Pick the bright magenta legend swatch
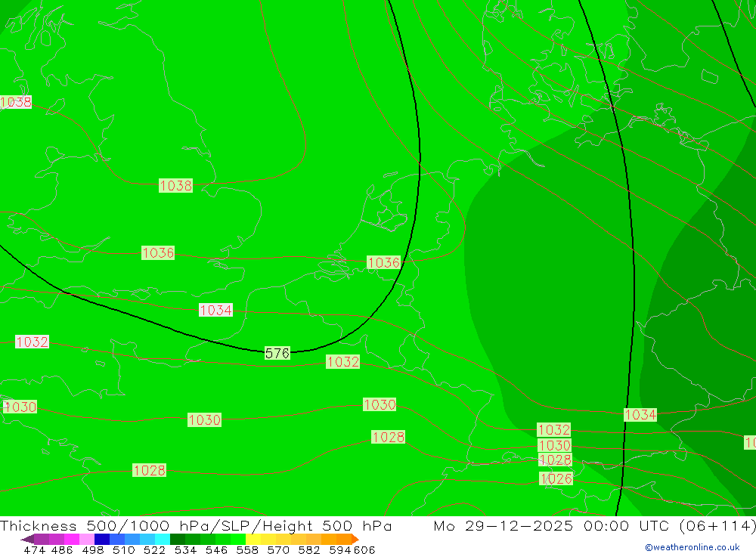Screen dimensions: 756x554 click(x=72, y=539)
